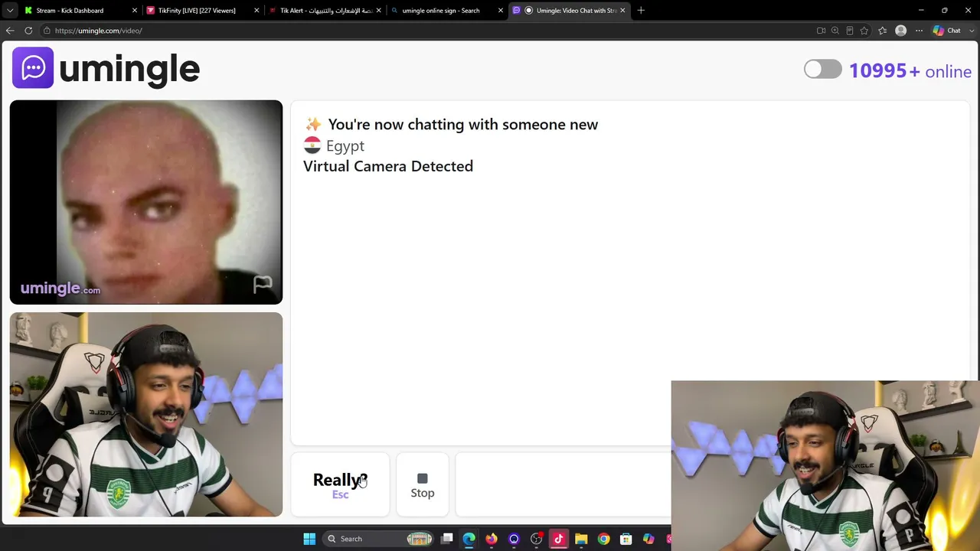Open the browser favorites list icon

882,31
